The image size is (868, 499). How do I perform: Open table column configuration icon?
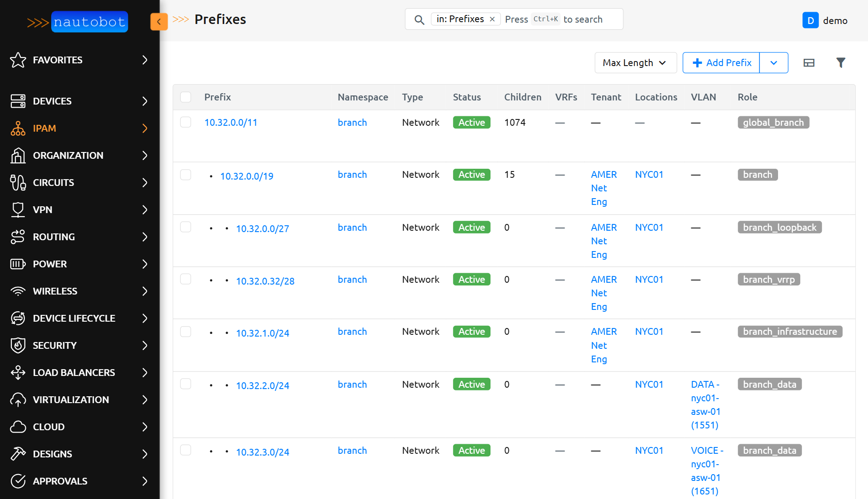click(x=809, y=62)
